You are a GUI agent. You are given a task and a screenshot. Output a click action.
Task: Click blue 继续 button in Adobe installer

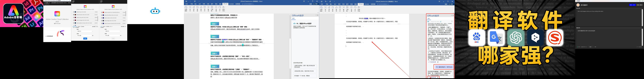[85, 39]
